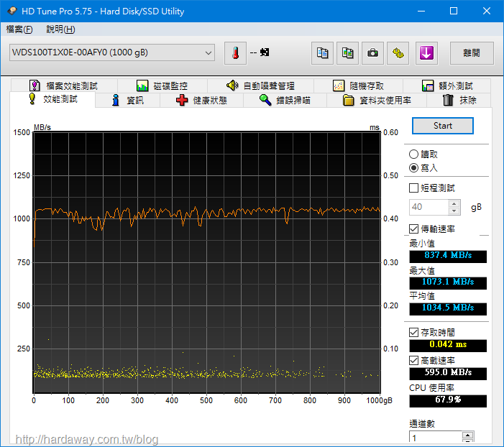This screenshot has width=504, height=447.
Task: Click the Error Scan tab's magnifier icon
Action: pyautogui.click(x=265, y=100)
